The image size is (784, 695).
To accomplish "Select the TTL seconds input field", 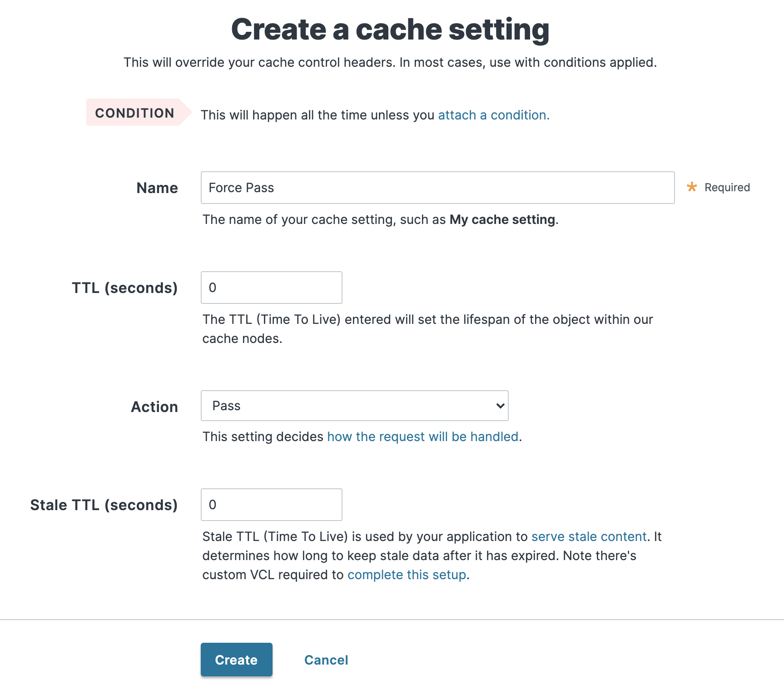I will tap(271, 288).
